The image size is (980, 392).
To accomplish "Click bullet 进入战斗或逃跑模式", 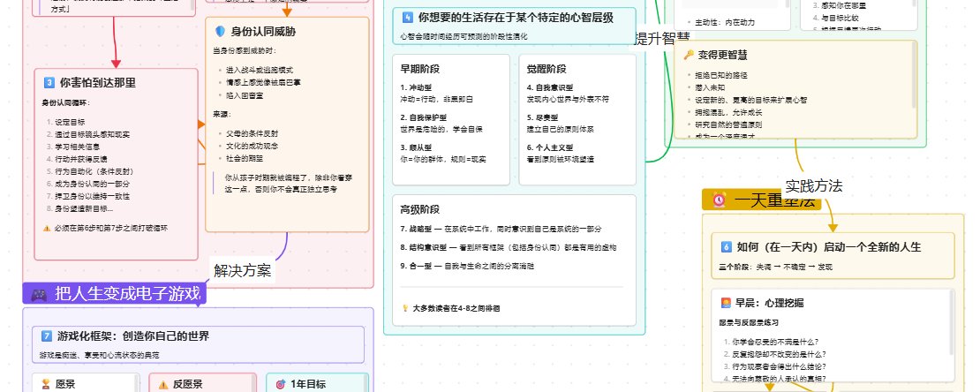I will pos(260,70).
